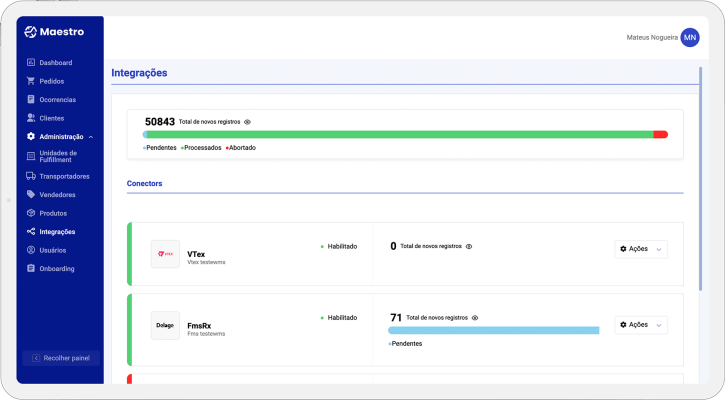Image resolution: width=725 pixels, height=400 pixels.
Task: Click the Transportadores truck icon
Action: pos(31,176)
